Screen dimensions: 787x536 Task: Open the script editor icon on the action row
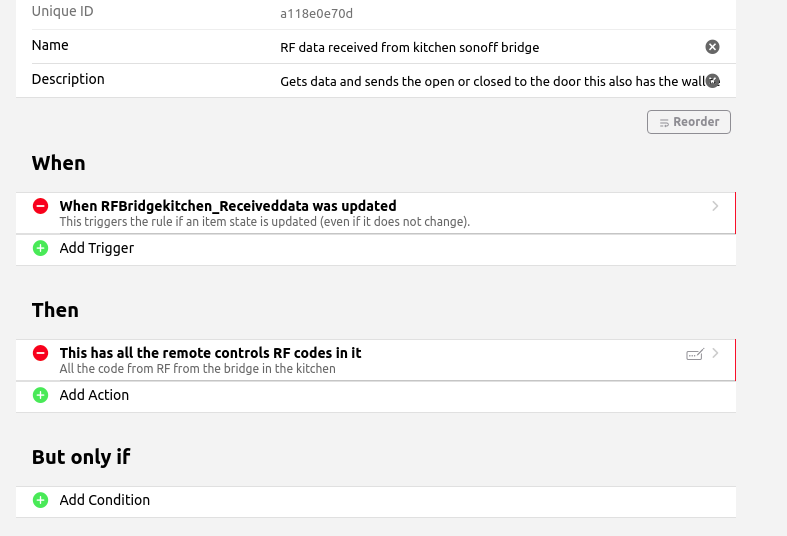(x=695, y=354)
